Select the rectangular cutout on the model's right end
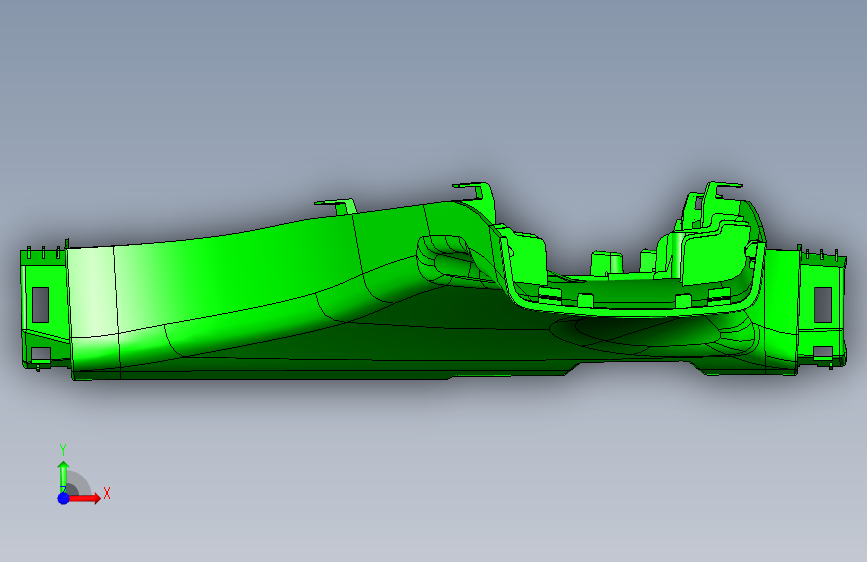 pyautogui.click(x=823, y=304)
